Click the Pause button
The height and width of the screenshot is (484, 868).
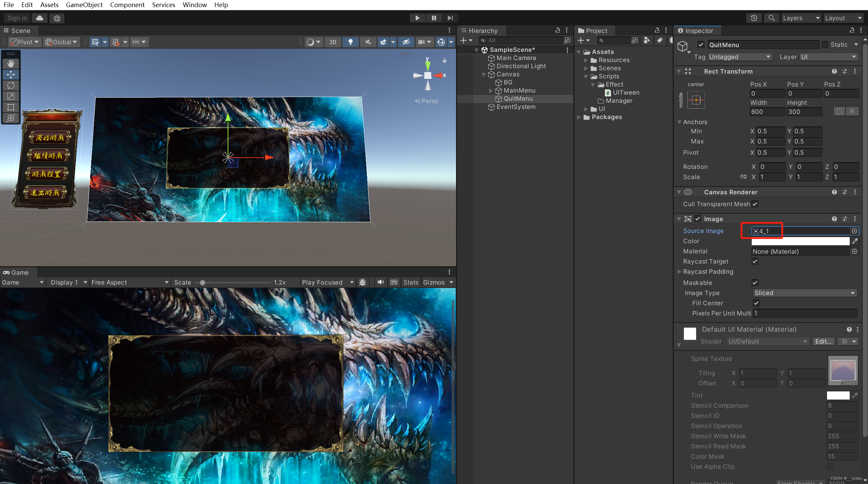(434, 18)
